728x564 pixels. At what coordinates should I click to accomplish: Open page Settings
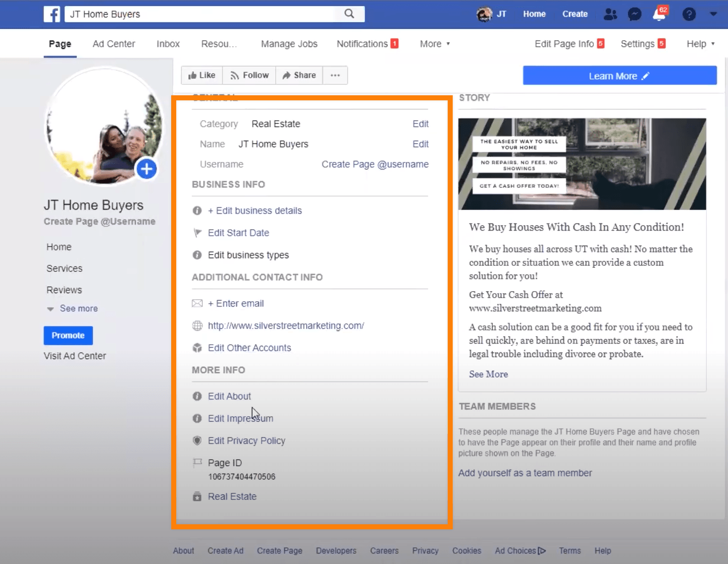pos(643,44)
